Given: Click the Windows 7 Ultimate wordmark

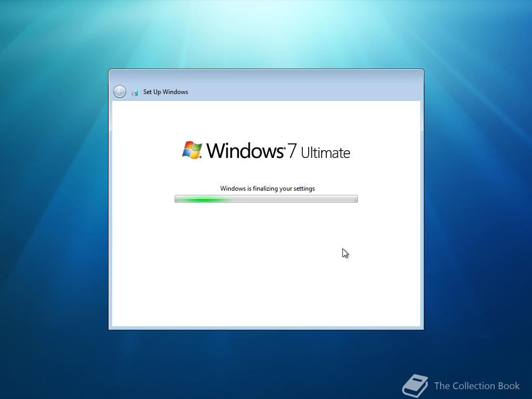Looking at the screenshot, I should pyautogui.click(x=278, y=151).
